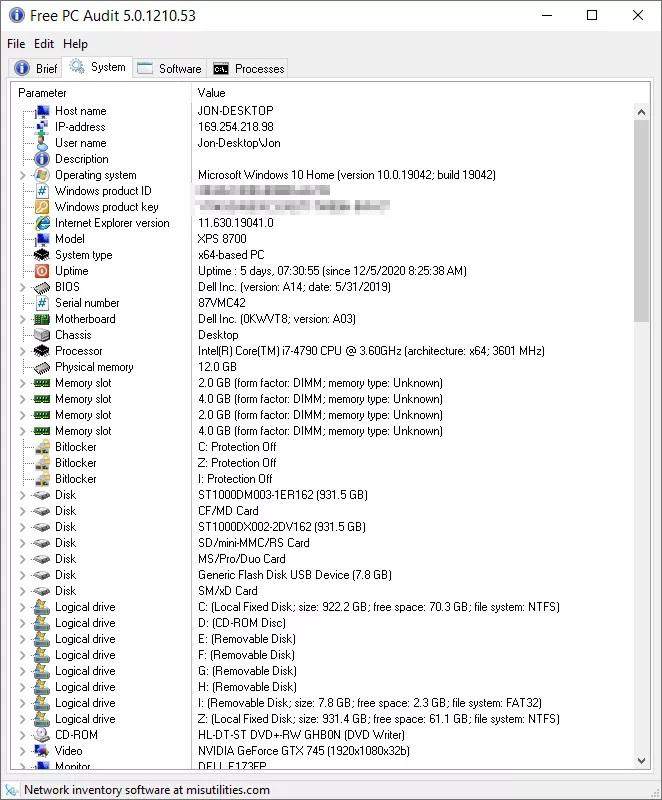The image size is (662, 800).
Task: Click the Processor chip icon
Action: tap(42, 351)
